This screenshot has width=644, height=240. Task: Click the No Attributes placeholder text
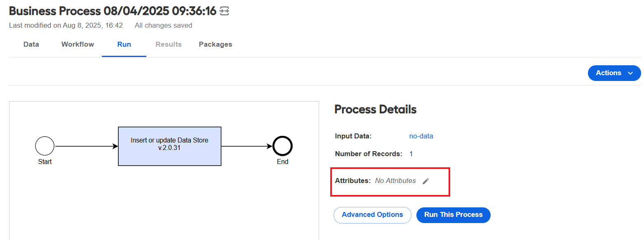point(395,181)
